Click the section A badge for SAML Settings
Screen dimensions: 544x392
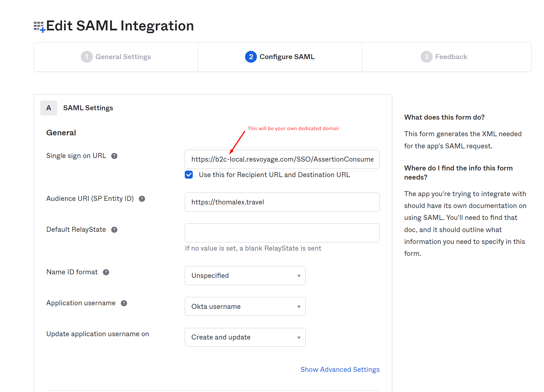[x=49, y=108]
